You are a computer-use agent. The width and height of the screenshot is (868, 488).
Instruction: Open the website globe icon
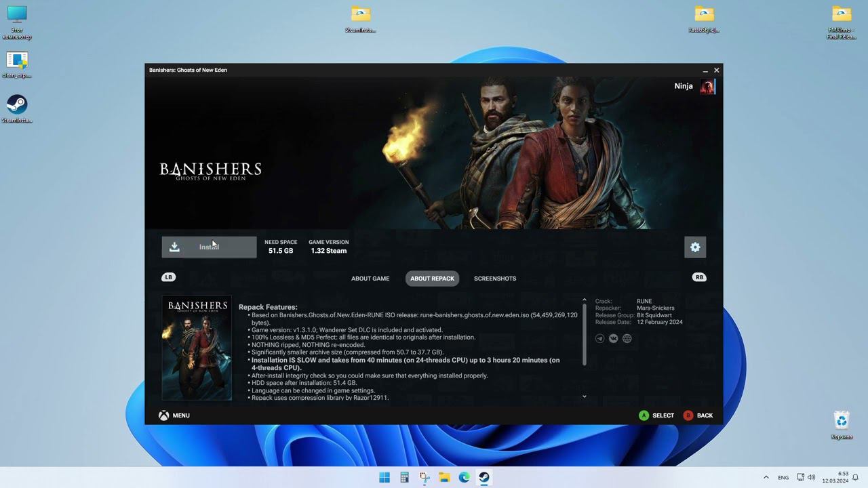tap(627, 338)
